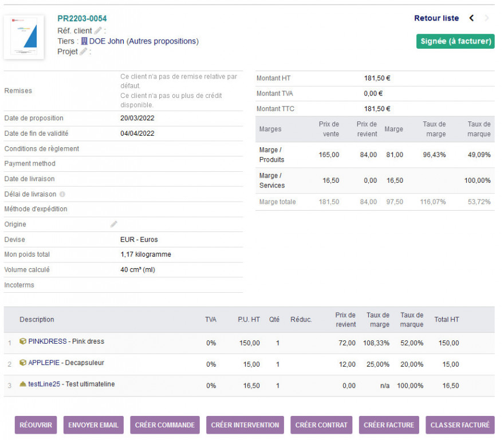Open the DOE John third-party link

pos(107,41)
